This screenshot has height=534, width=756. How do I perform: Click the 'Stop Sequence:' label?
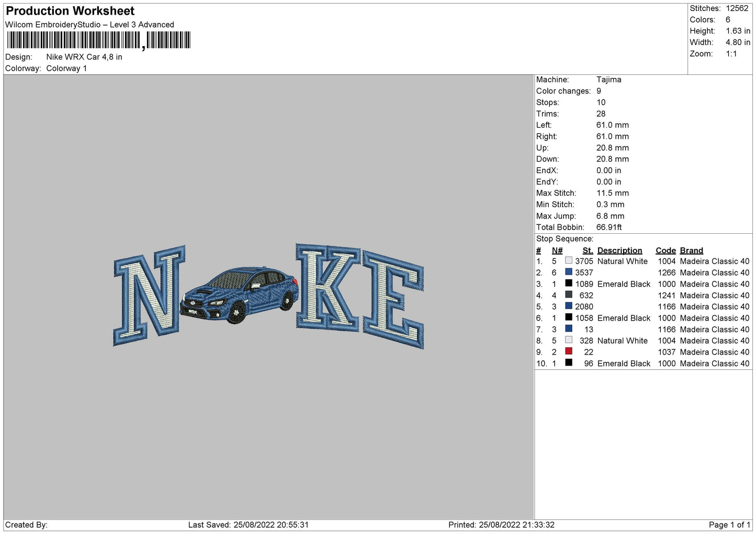tap(565, 239)
